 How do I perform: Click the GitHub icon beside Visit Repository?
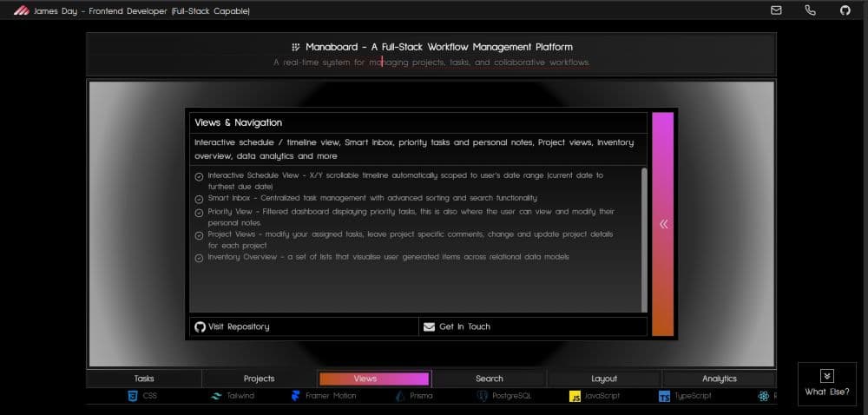coord(200,327)
